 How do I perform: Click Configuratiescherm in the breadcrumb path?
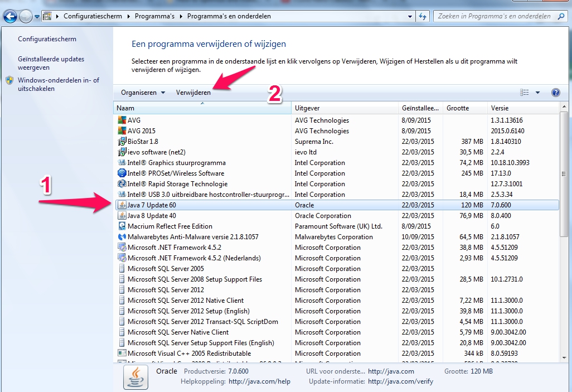pos(93,16)
